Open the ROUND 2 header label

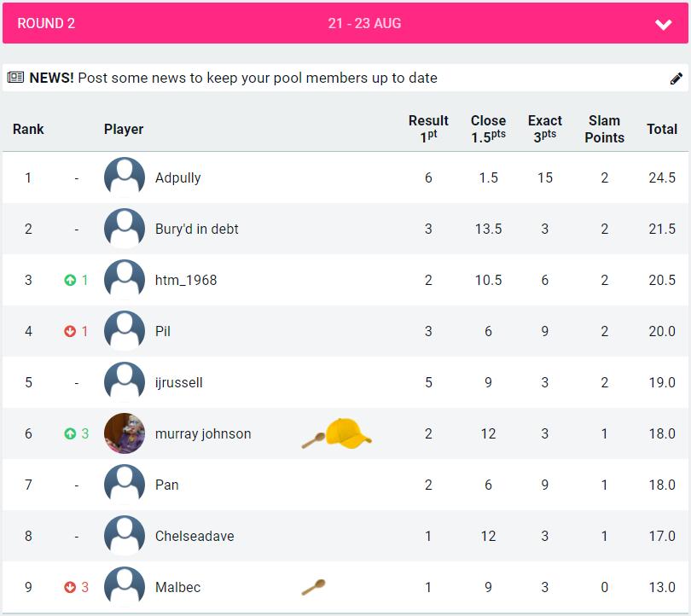46,23
